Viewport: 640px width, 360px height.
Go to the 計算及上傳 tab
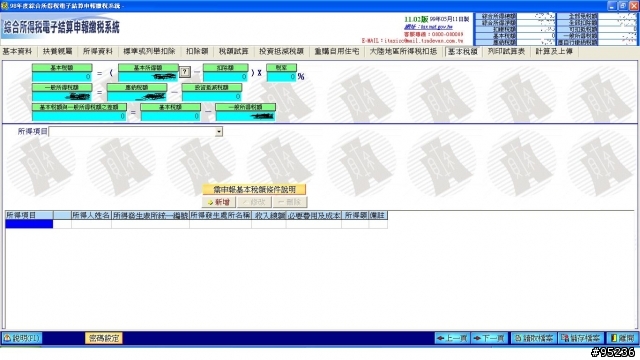554,51
